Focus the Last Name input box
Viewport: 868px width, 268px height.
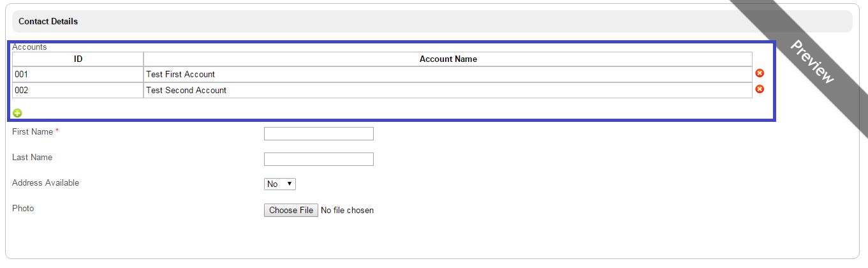[318, 159]
